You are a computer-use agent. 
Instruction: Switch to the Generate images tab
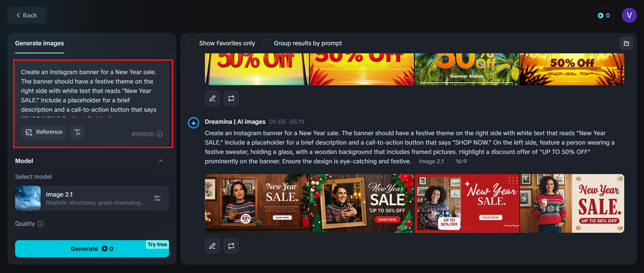pyautogui.click(x=39, y=43)
